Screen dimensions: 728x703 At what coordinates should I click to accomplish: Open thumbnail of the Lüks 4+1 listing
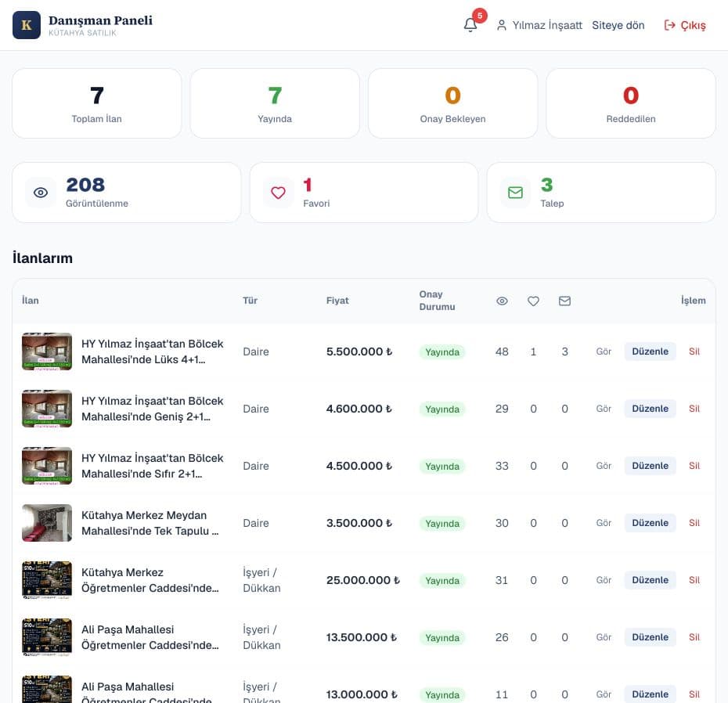47,351
